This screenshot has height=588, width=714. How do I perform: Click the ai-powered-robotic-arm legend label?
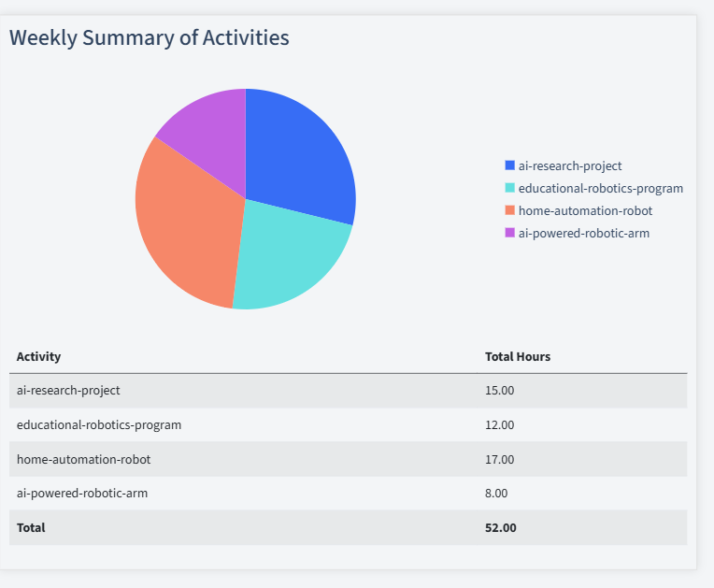[x=584, y=233]
